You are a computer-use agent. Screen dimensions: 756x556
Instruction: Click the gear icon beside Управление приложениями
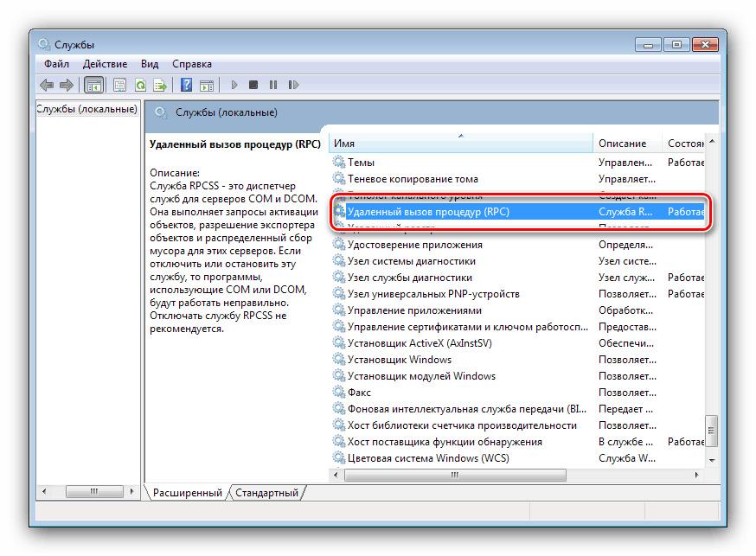(339, 310)
